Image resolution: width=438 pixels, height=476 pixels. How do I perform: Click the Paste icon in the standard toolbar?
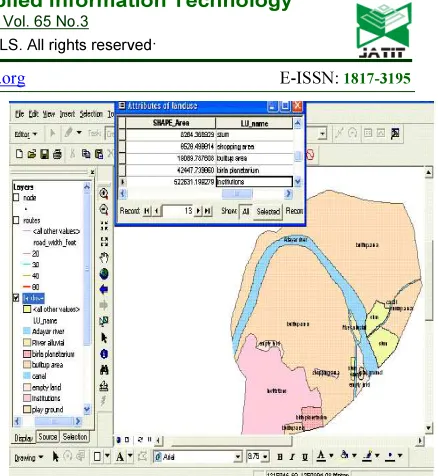(99, 154)
